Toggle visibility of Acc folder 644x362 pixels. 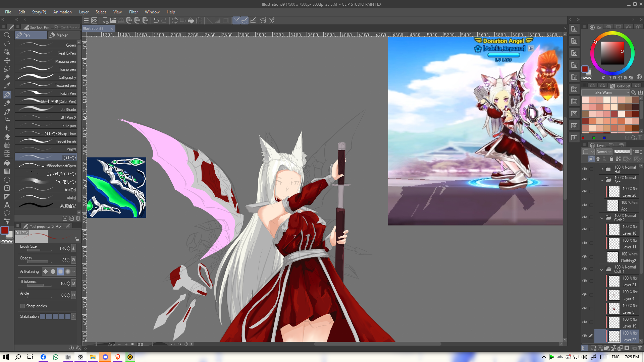585,180
